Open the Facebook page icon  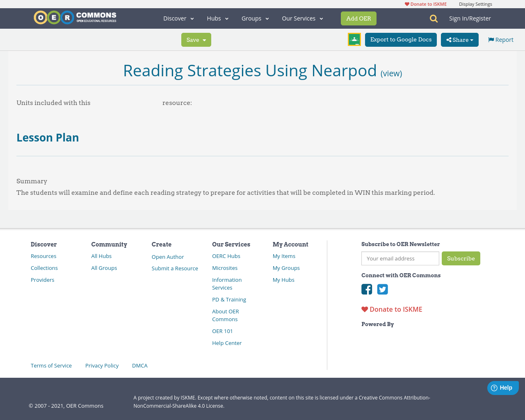point(367,289)
